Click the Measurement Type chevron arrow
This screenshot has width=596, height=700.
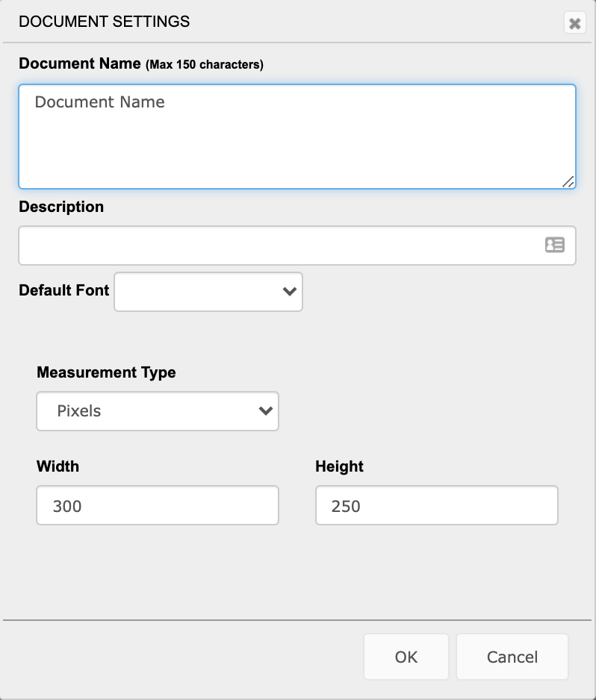tap(266, 410)
